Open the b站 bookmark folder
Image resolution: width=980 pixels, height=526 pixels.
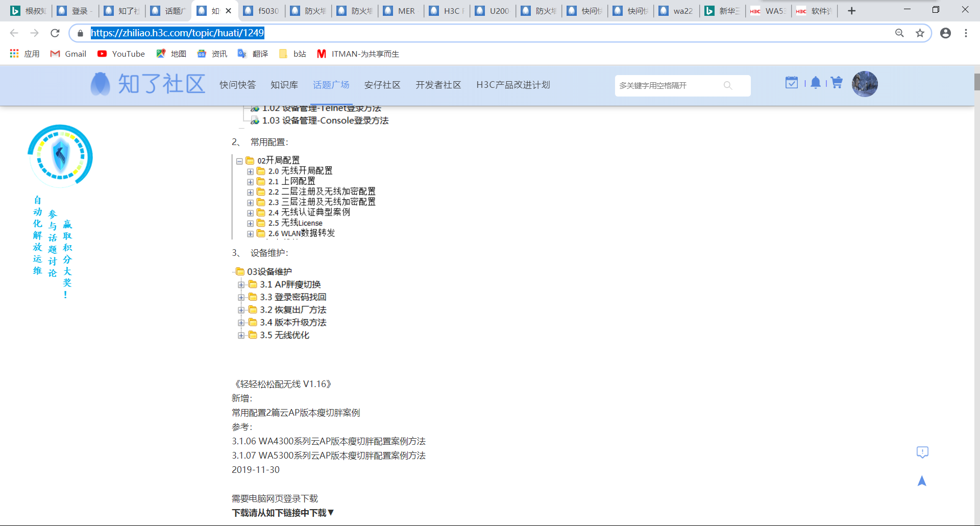(292, 54)
